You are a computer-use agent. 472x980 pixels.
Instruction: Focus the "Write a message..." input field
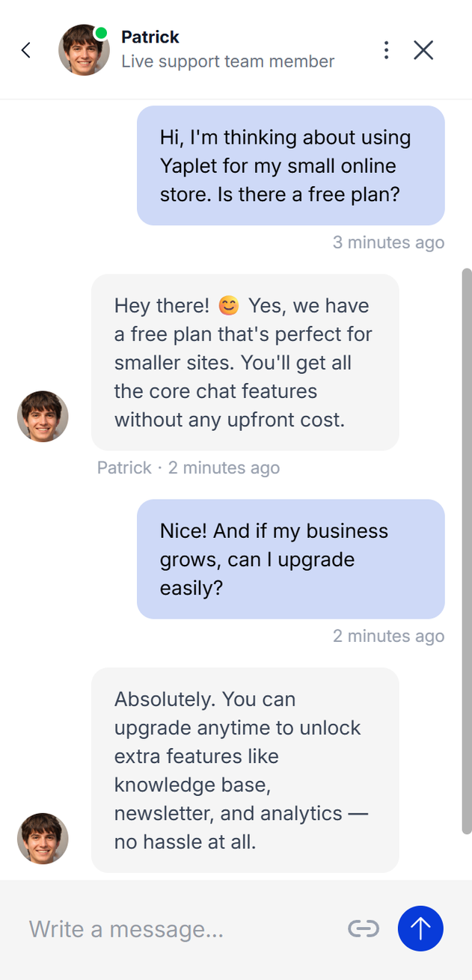tap(180, 929)
